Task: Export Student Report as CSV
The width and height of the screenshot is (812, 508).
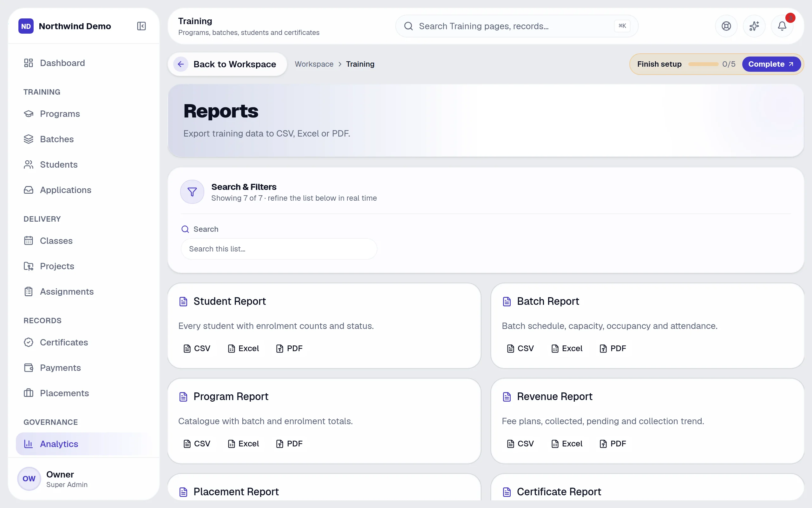Action: coord(197,348)
